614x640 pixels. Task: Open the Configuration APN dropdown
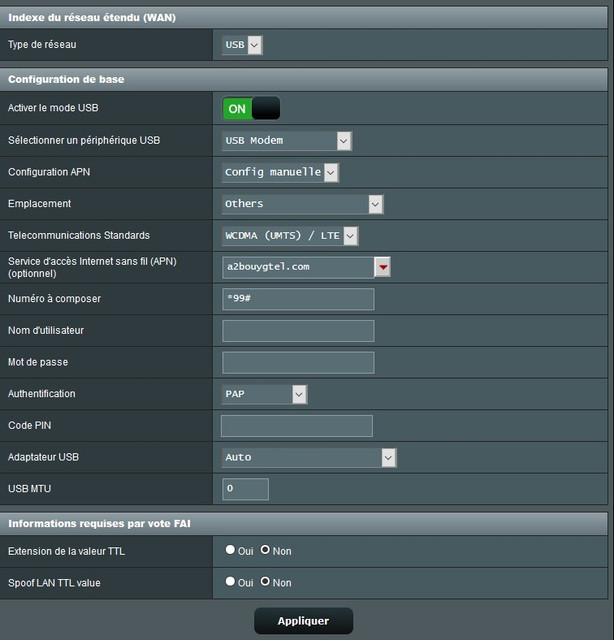click(x=281, y=172)
